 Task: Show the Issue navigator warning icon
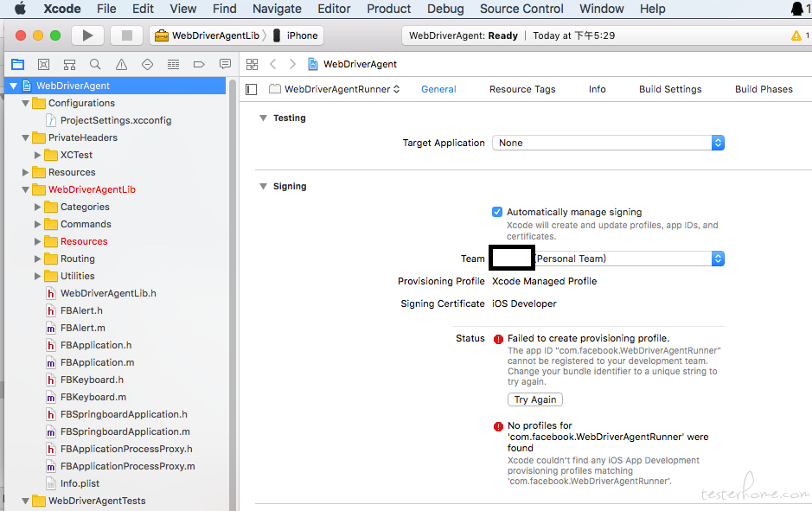pyautogui.click(x=121, y=65)
